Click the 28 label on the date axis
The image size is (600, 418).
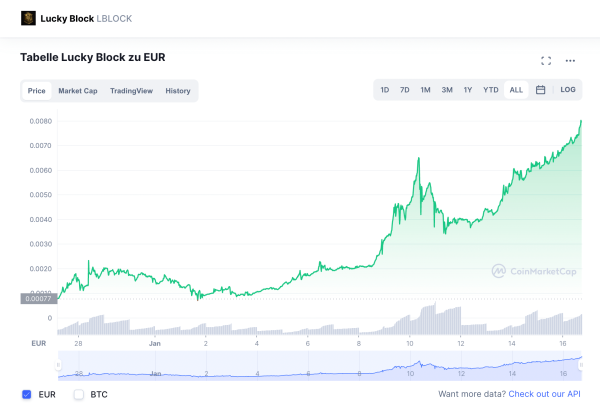click(x=78, y=343)
